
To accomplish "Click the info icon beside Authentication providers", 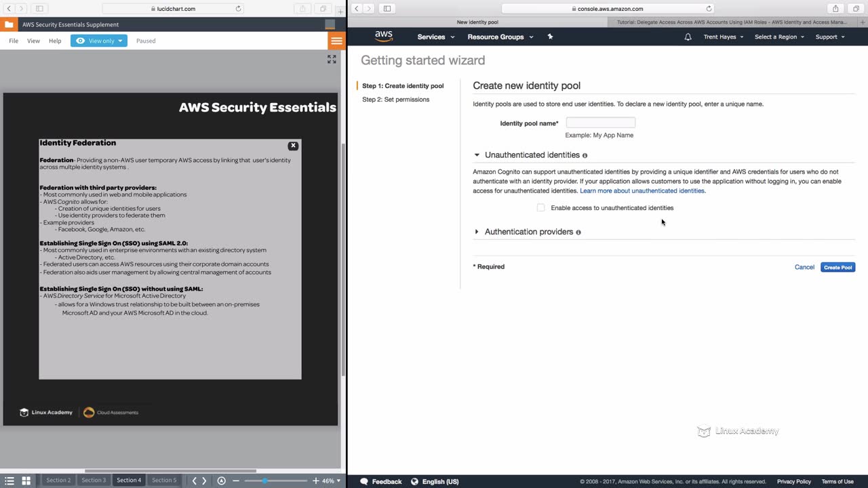I will click(x=578, y=232).
